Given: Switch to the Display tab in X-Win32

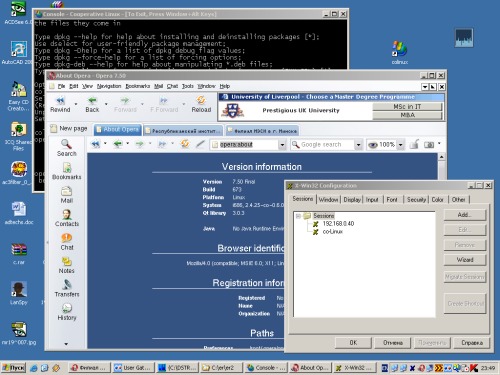Looking at the screenshot, I should coord(352,199).
